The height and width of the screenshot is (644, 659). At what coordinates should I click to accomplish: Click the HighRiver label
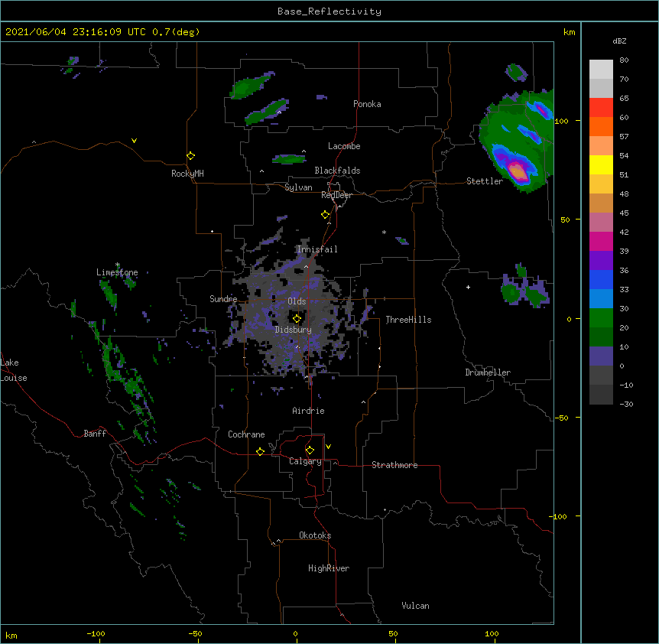pyautogui.click(x=329, y=568)
